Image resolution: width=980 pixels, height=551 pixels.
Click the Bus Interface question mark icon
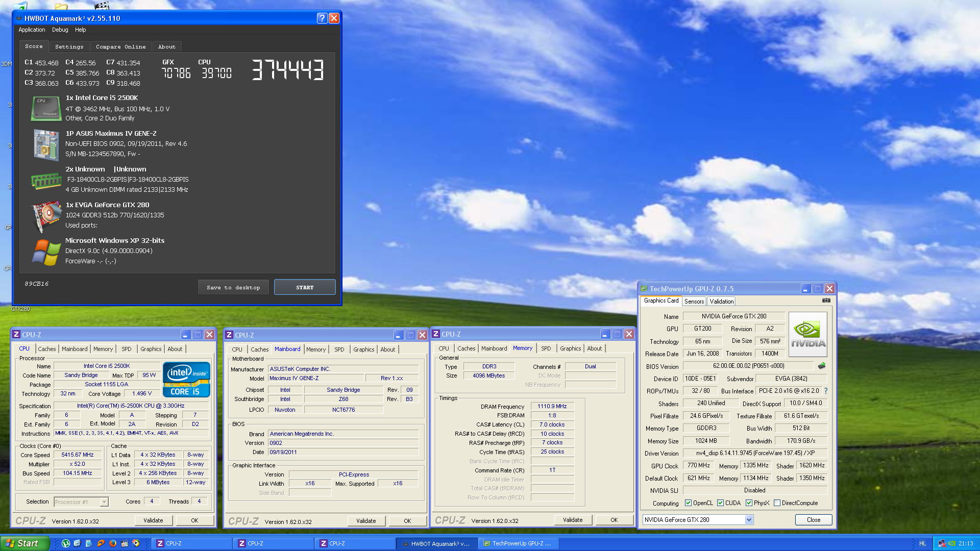(x=825, y=391)
